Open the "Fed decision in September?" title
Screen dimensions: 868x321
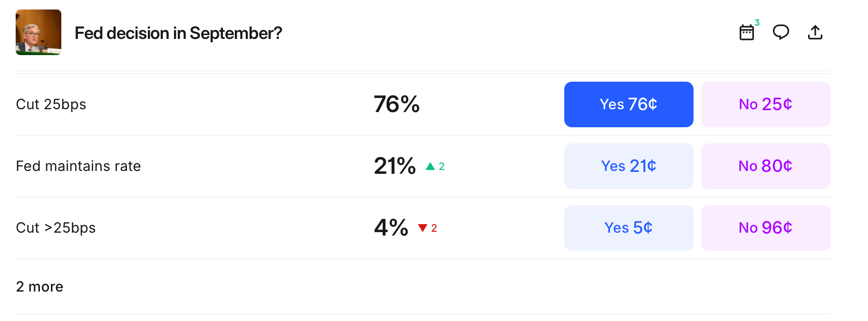point(178,33)
